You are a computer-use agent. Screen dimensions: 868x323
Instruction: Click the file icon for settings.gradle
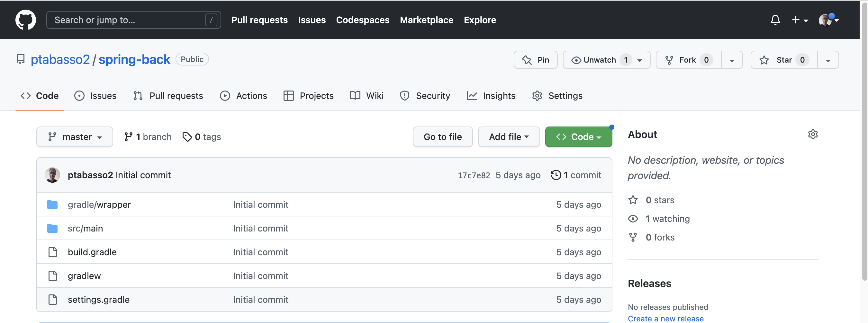tap(53, 300)
